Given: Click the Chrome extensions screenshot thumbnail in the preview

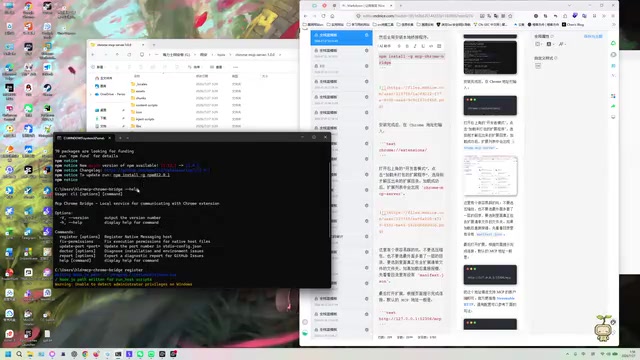Looking at the screenshot, I should tap(490, 176).
